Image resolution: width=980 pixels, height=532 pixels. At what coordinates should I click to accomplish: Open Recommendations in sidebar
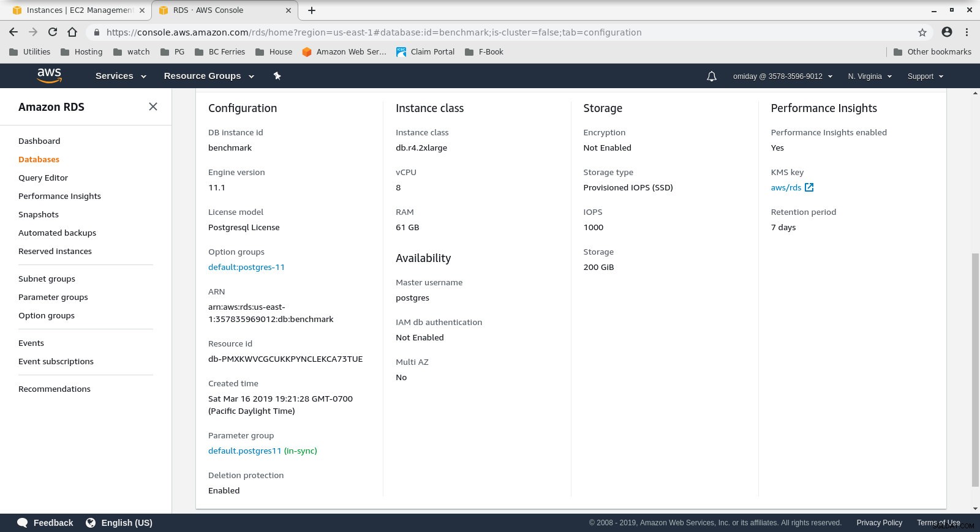tap(55, 389)
